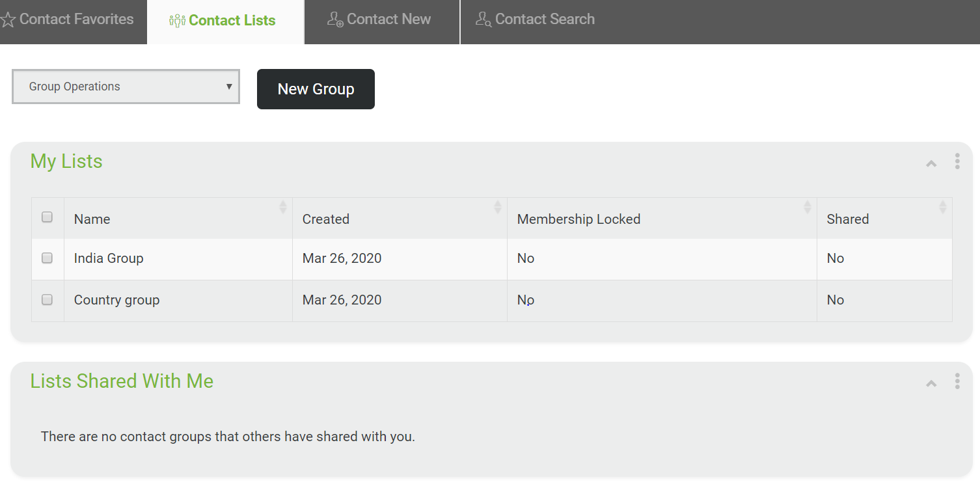This screenshot has height=501, width=980.
Task: Open the Country group list
Action: tap(116, 300)
